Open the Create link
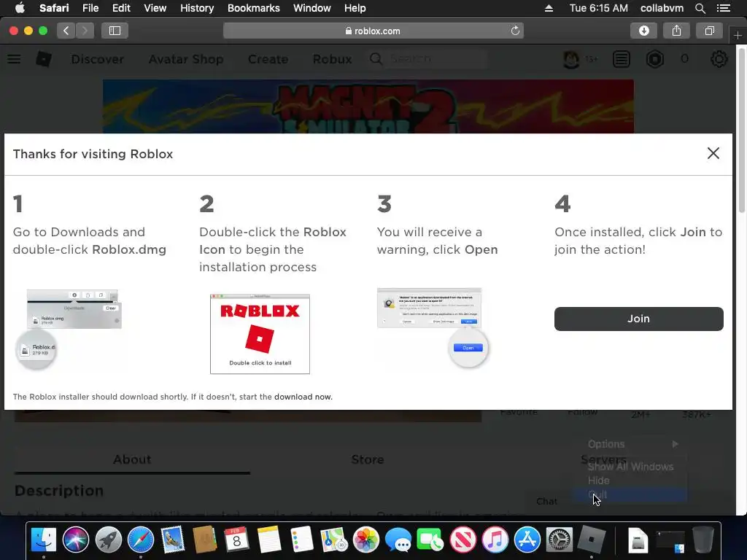This screenshot has width=747, height=560. 268,59
